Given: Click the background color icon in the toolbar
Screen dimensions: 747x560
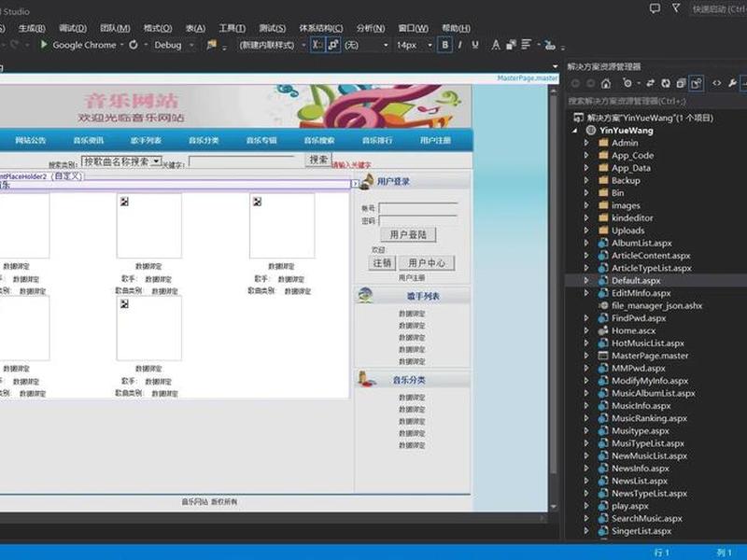Looking at the screenshot, I should [511, 45].
